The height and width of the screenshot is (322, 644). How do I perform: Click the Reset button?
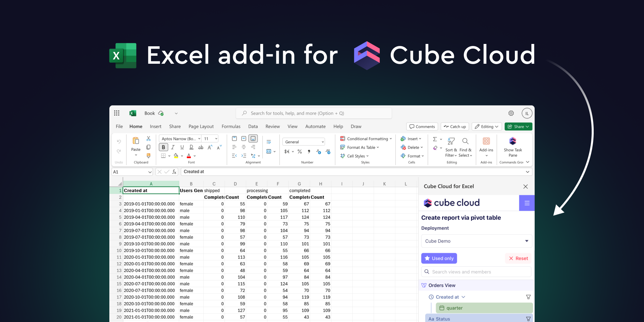point(518,258)
